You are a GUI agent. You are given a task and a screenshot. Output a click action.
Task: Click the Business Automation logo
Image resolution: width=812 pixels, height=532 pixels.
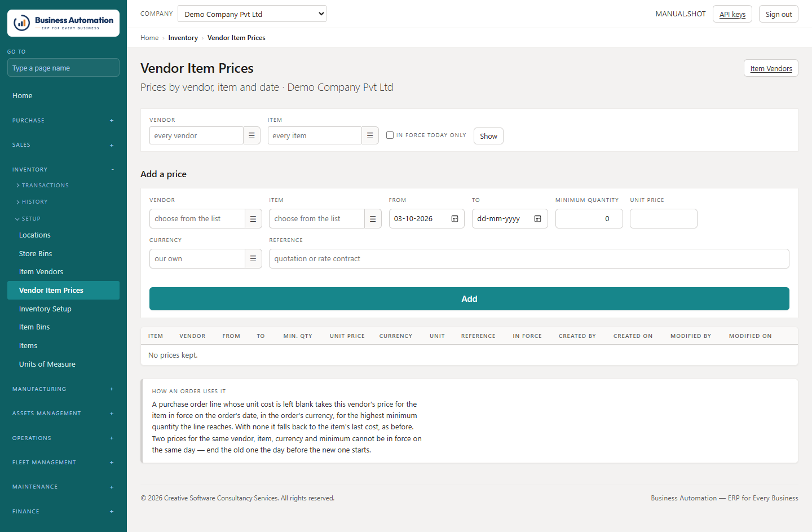(x=63, y=23)
